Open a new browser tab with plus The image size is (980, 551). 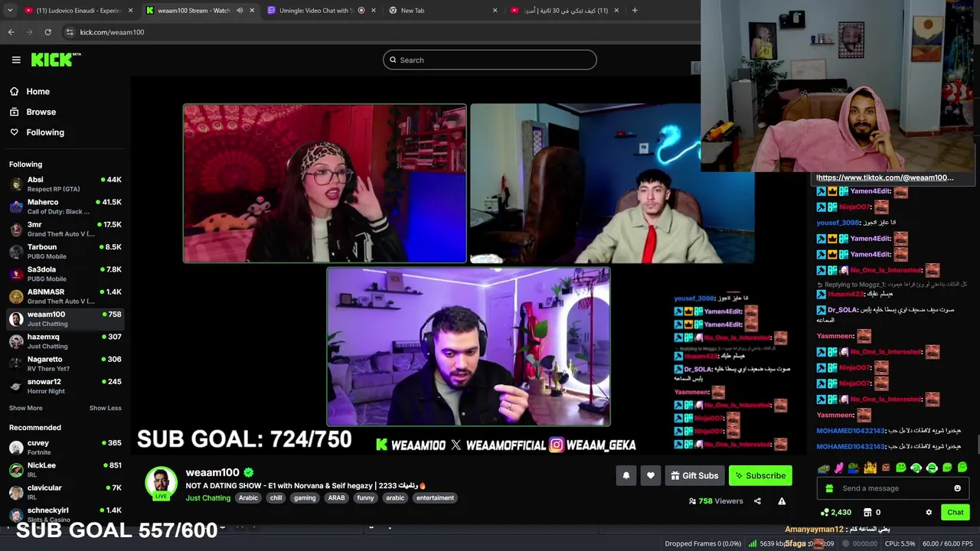point(635,11)
